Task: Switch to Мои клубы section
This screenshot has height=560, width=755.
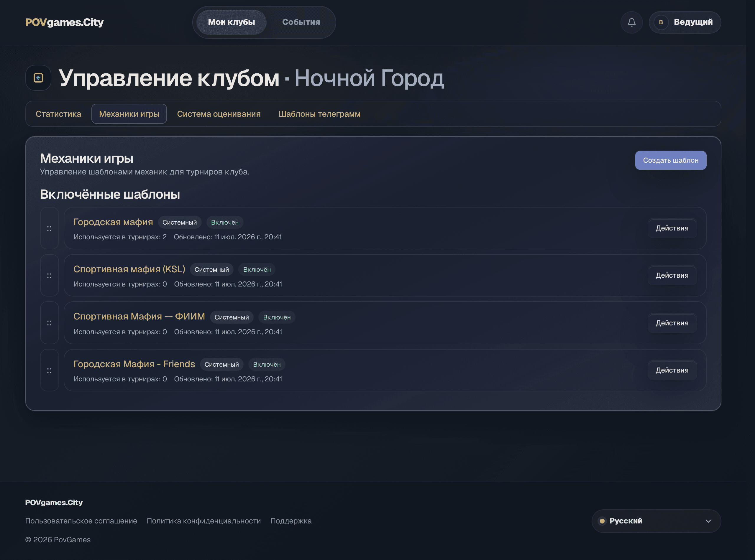Action: click(231, 22)
